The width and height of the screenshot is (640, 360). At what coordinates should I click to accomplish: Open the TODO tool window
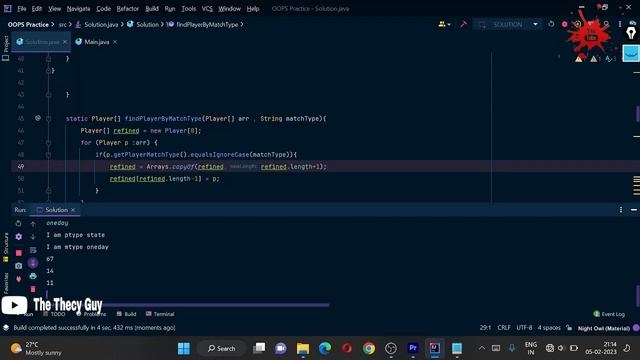(54, 314)
